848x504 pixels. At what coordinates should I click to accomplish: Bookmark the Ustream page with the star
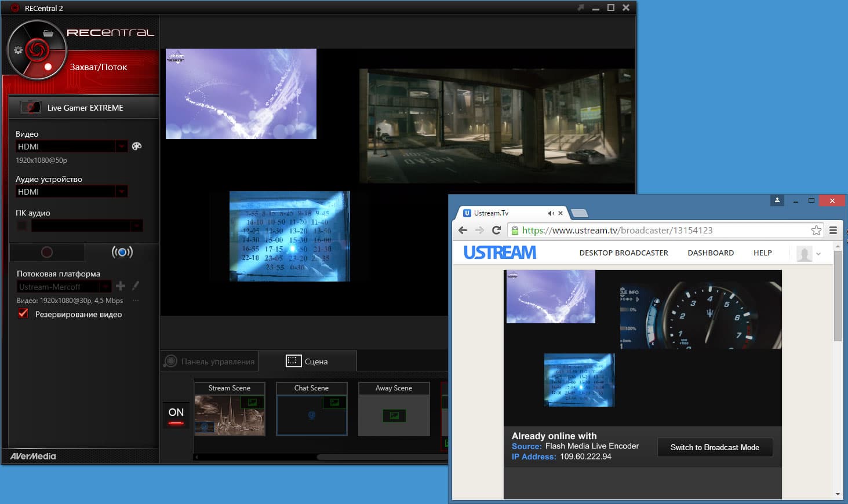816,231
